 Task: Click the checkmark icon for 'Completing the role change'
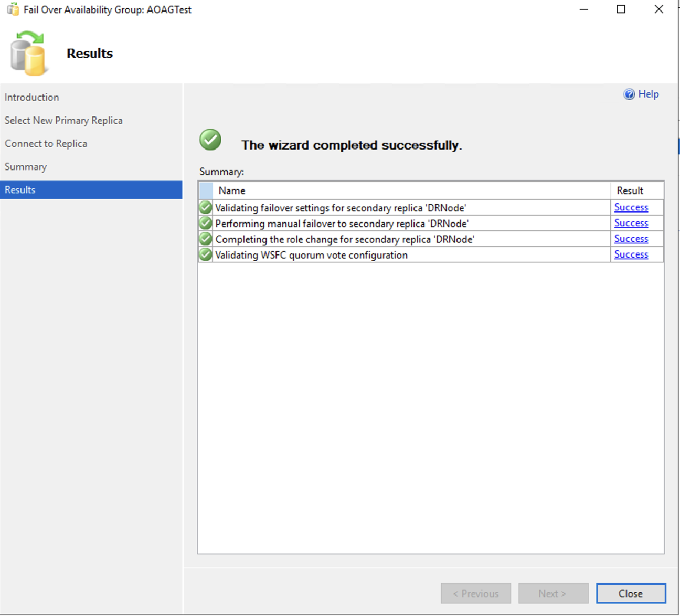point(205,239)
